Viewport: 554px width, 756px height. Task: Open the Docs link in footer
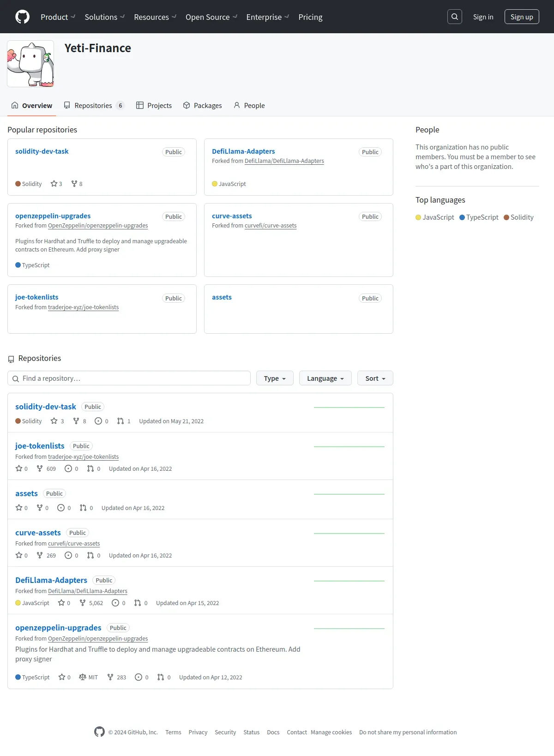273,732
